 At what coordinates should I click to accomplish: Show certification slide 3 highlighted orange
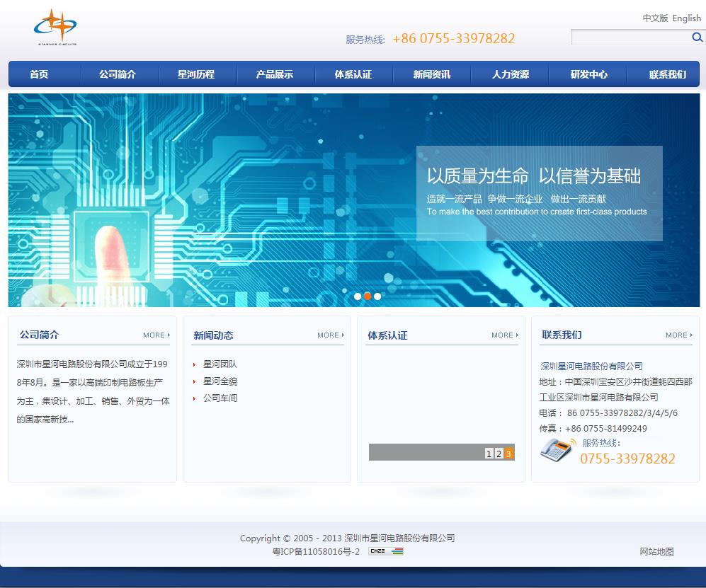(x=508, y=454)
